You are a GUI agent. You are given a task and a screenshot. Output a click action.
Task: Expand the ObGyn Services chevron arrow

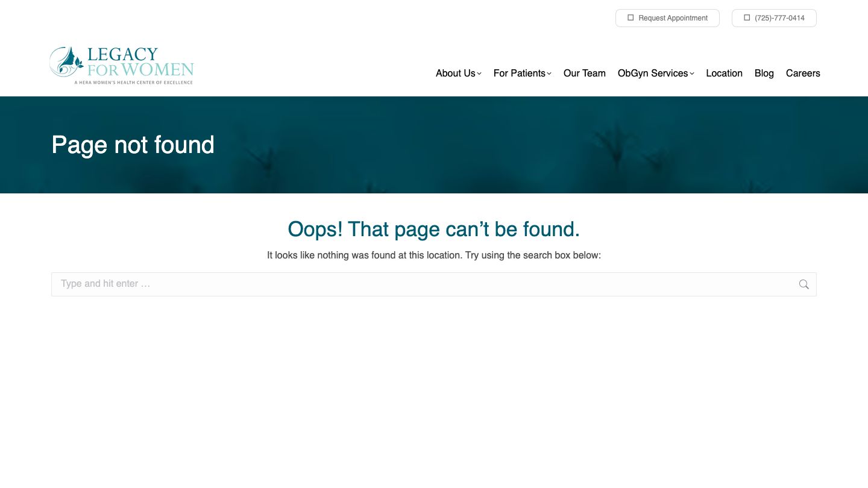coord(692,74)
